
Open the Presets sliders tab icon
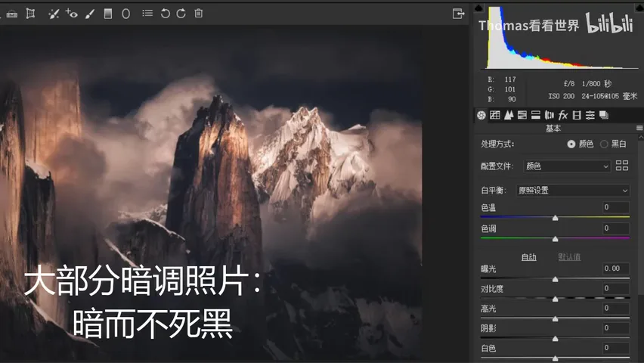point(590,116)
